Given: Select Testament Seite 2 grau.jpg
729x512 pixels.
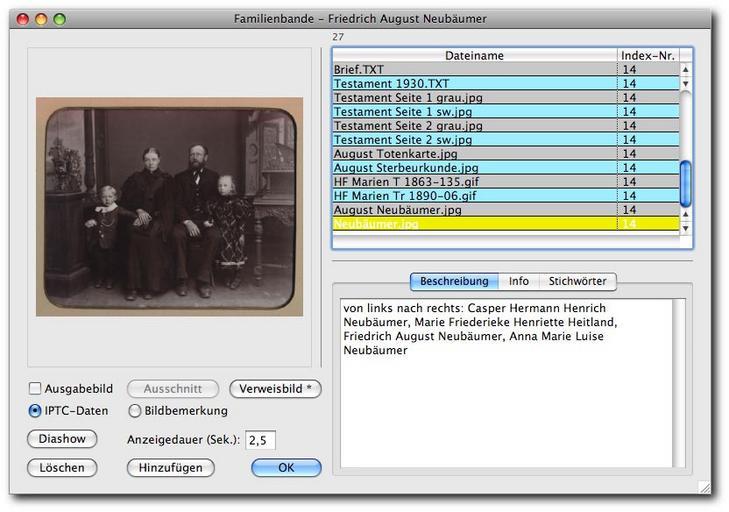Looking at the screenshot, I should click(506, 126).
